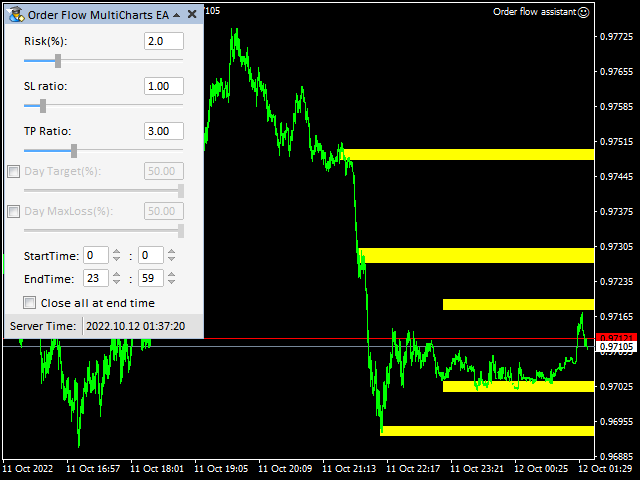This screenshot has width=640, height=480.
Task: Enable the Day MaxLoss(%) checkbox
Action: click(13, 211)
